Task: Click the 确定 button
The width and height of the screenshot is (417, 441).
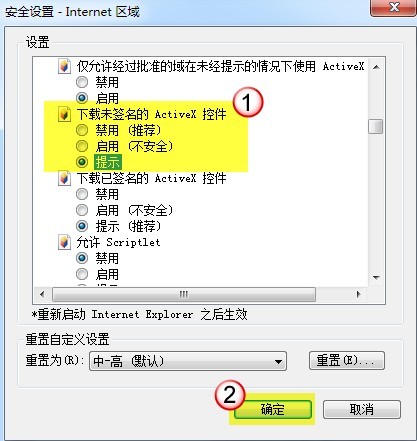Action: tap(273, 409)
